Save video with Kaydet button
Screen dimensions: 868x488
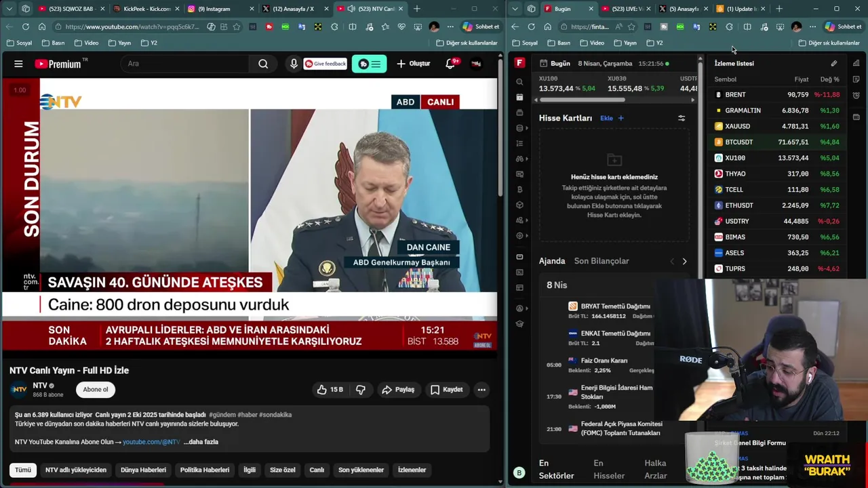446,390
